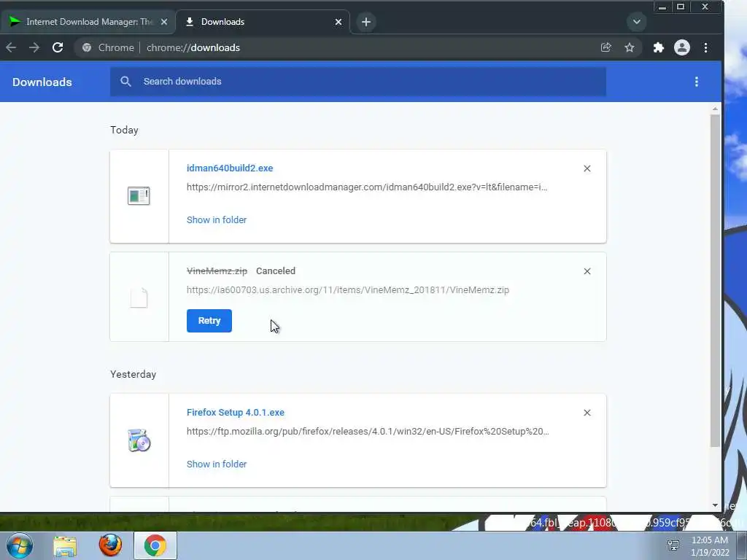Open the Chrome three-dot menu

[705, 47]
